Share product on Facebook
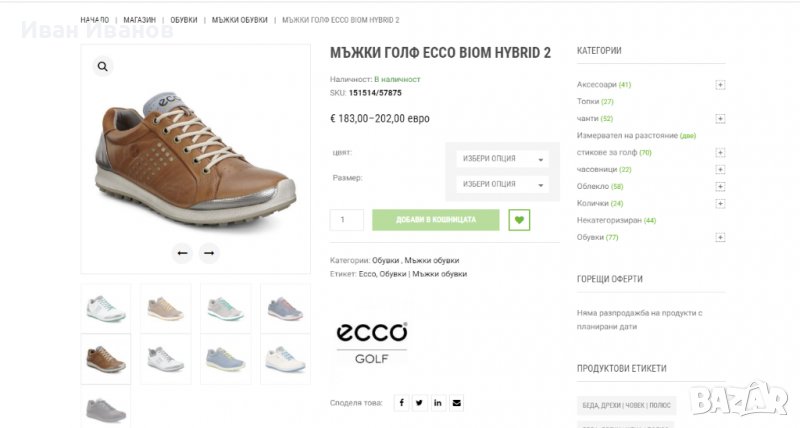The height and width of the screenshot is (428, 800). [401, 403]
